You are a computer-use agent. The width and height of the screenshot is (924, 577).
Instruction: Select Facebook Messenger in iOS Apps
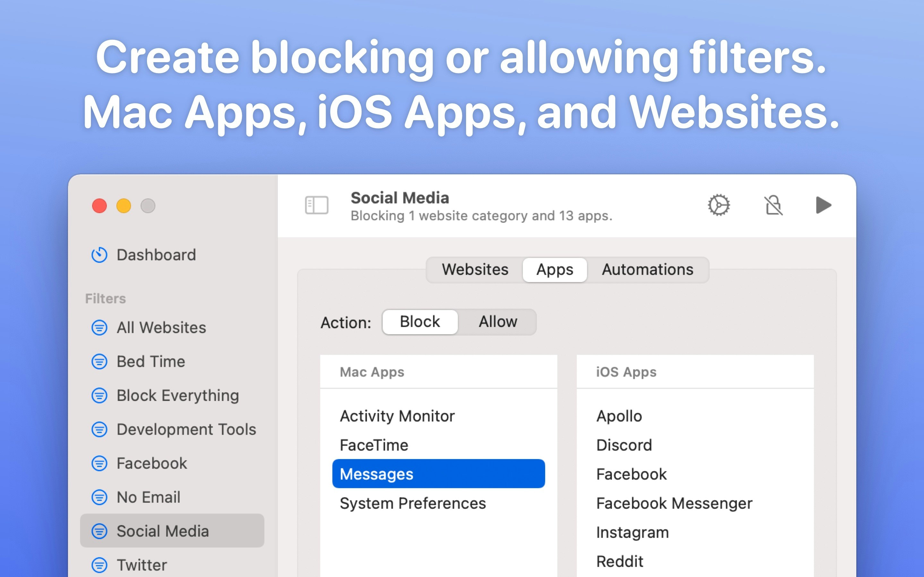[674, 503]
